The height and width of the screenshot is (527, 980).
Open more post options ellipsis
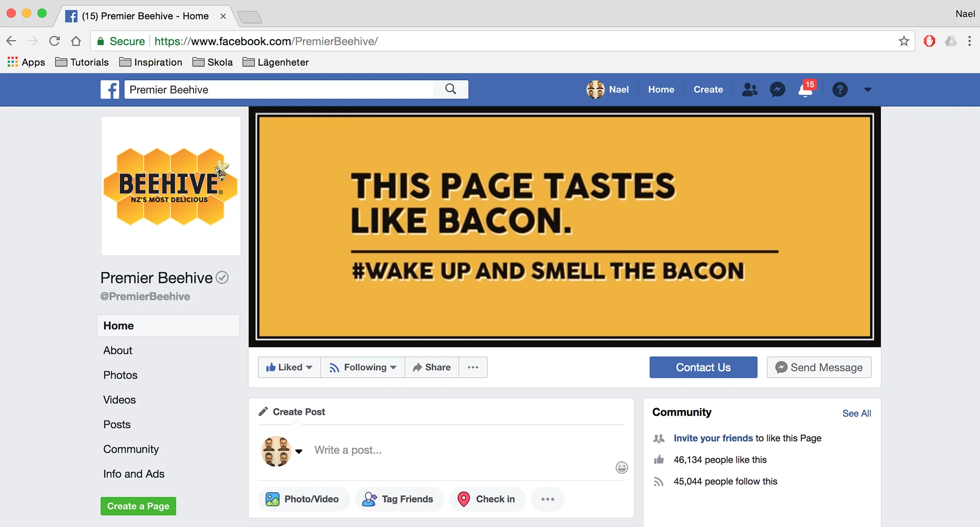[x=548, y=499]
